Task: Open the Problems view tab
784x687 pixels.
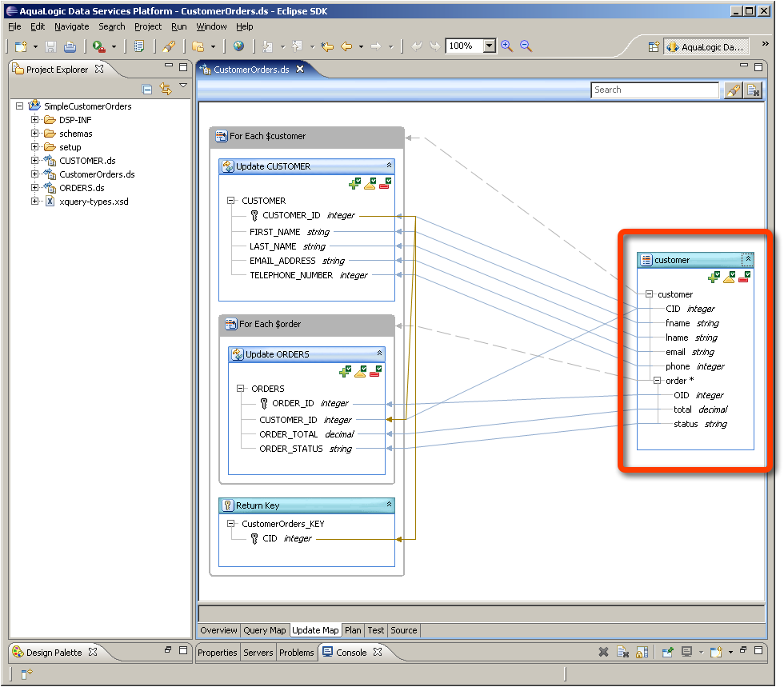Action: point(297,653)
